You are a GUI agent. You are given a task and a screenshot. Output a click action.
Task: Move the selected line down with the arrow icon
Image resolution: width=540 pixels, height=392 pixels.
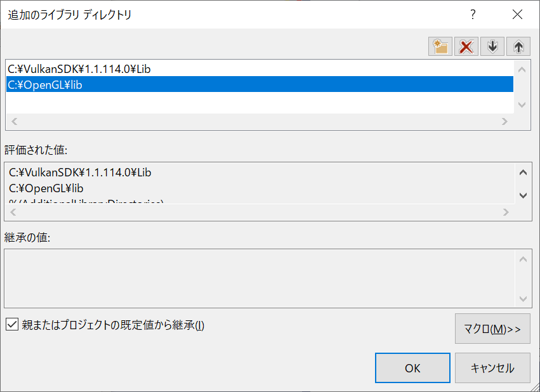[492, 46]
